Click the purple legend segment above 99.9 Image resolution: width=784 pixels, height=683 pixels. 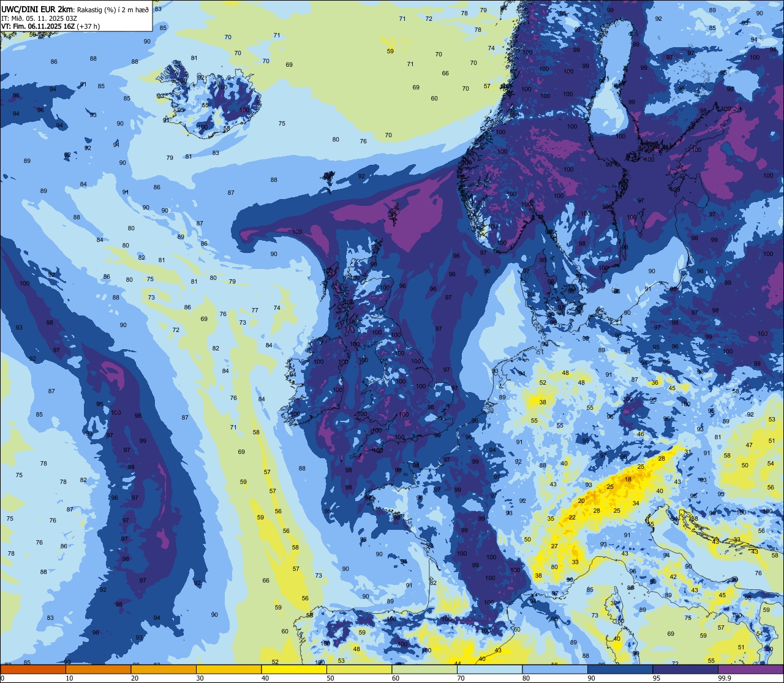coord(750,669)
